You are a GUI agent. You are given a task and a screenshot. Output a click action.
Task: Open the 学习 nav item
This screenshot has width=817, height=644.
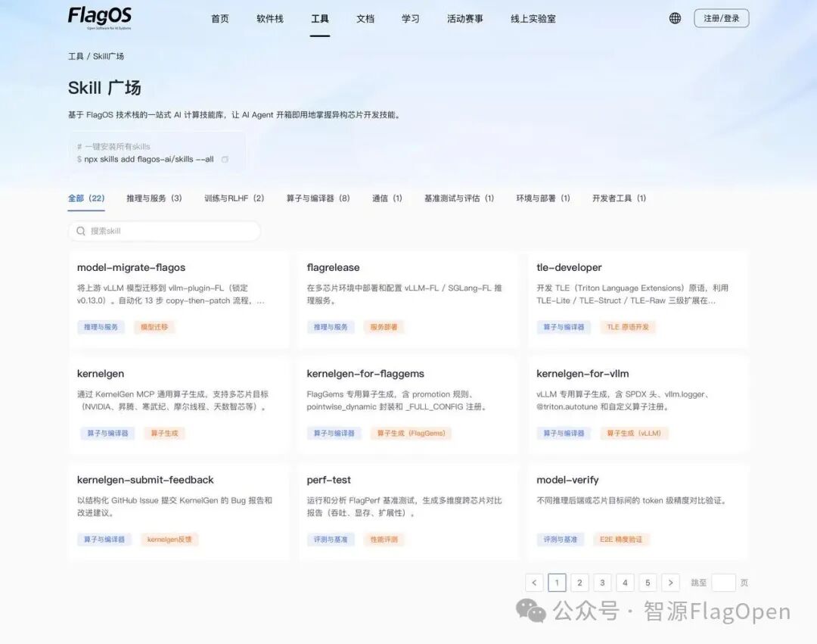tap(411, 19)
